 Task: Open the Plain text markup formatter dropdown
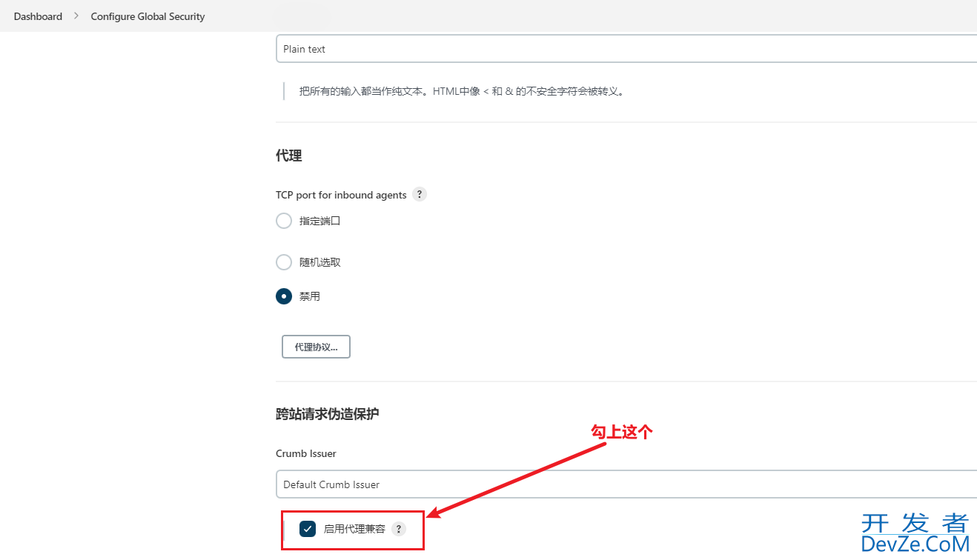coord(626,49)
